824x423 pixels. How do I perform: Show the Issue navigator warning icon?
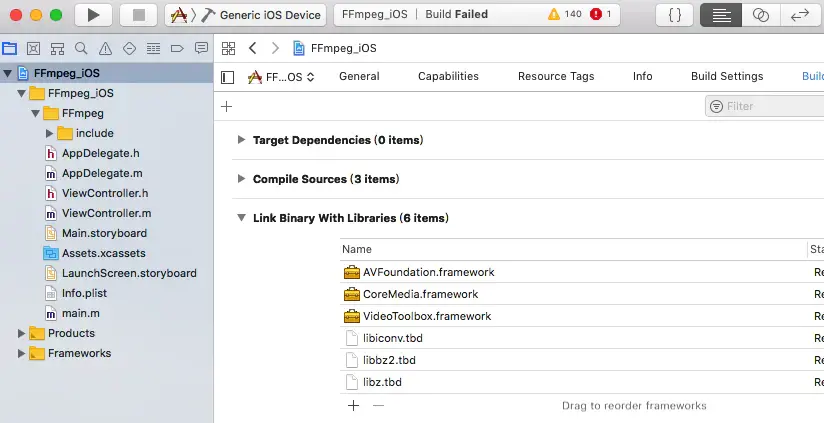[104, 48]
